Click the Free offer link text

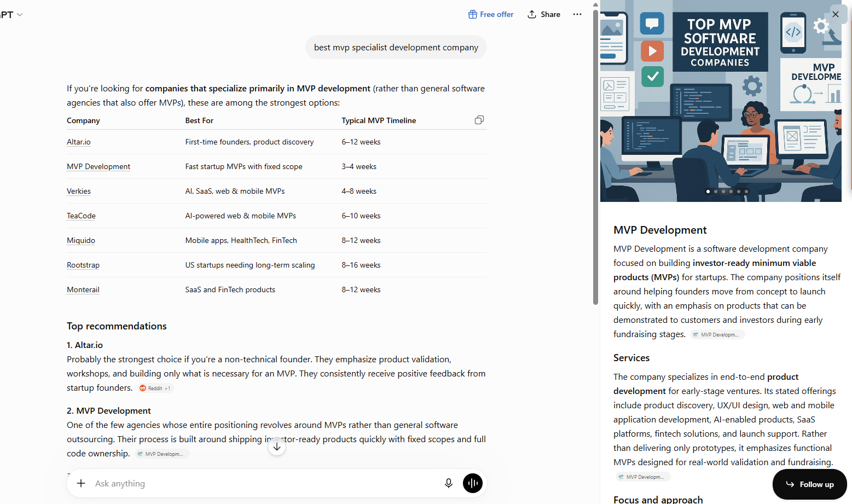(497, 14)
